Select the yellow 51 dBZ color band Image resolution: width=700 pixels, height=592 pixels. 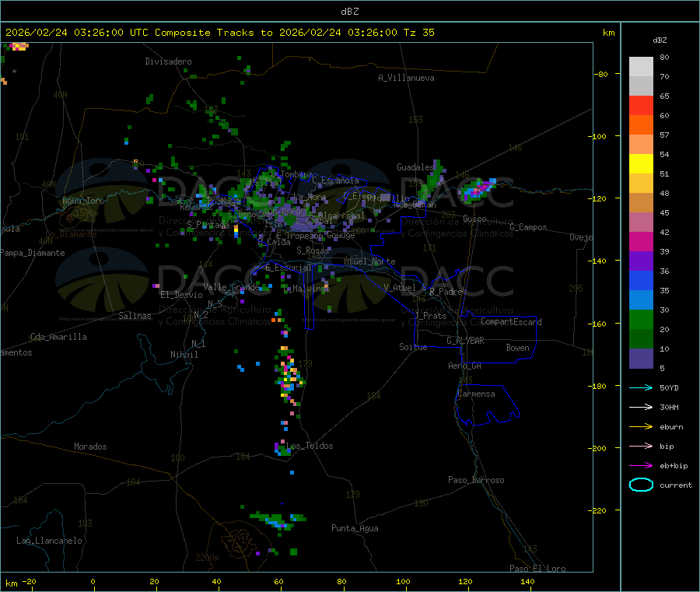(641, 164)
